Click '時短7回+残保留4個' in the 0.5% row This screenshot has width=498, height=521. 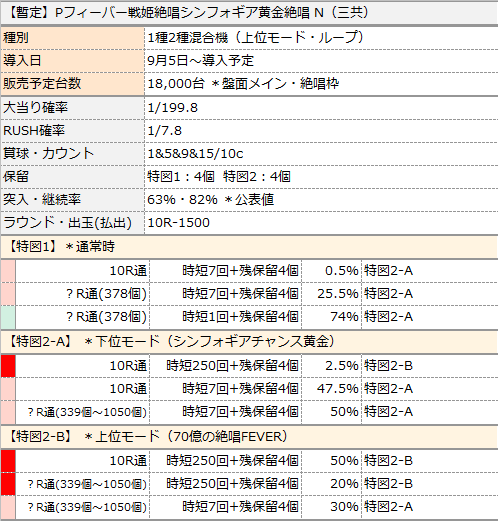tap(240, 271)
